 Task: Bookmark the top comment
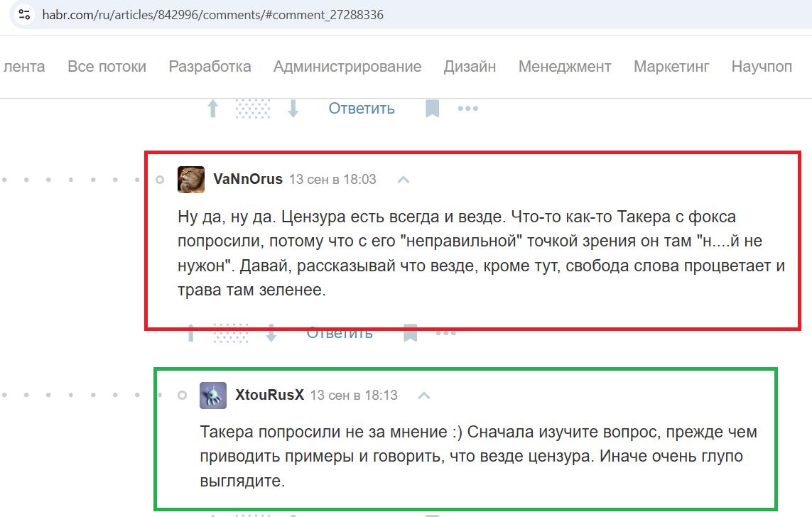pos(433,109)
